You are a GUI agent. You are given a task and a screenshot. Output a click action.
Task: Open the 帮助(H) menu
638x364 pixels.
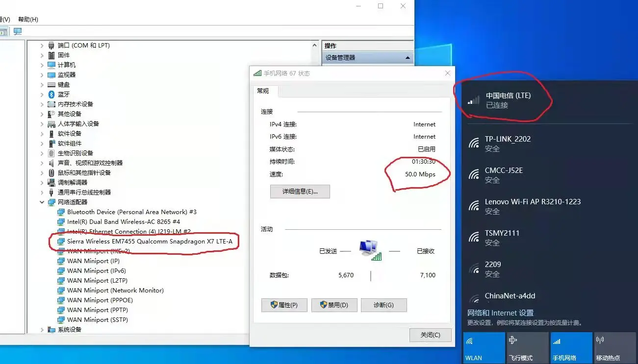coord(28,20)
